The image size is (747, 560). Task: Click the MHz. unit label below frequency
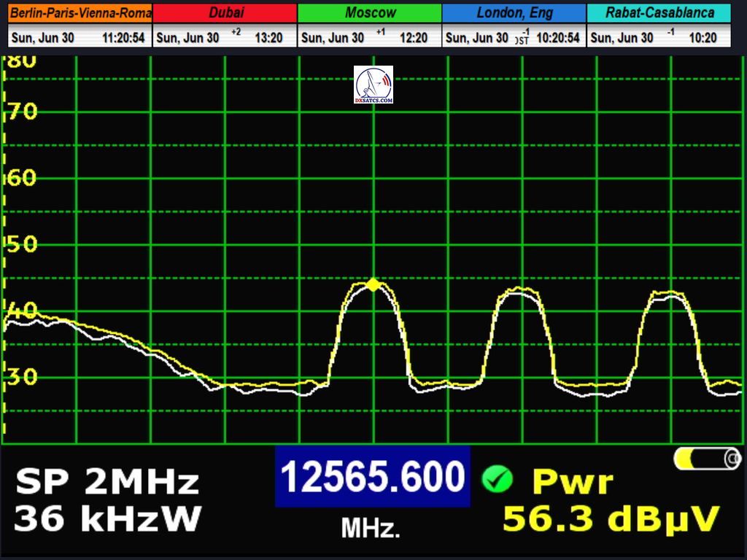click(371, 528)
